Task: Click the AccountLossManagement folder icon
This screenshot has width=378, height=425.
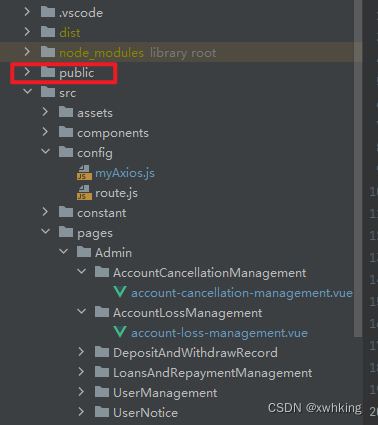Action: coord(102,312)
